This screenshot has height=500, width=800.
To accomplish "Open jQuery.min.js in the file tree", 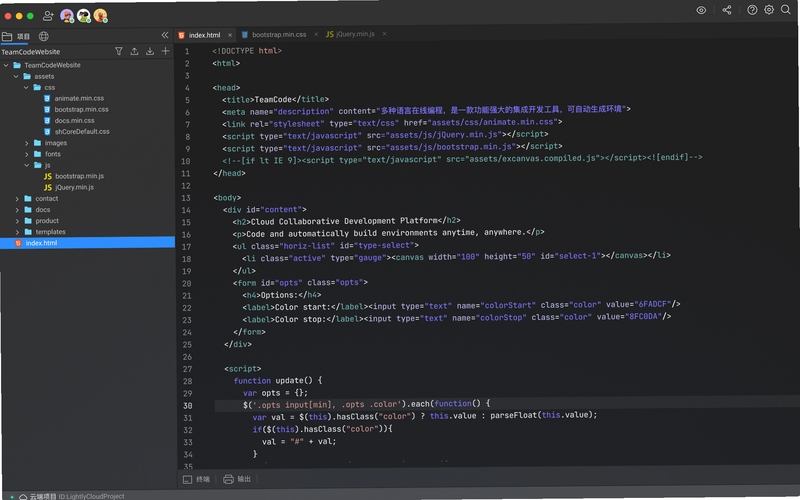I will (74, 187).
